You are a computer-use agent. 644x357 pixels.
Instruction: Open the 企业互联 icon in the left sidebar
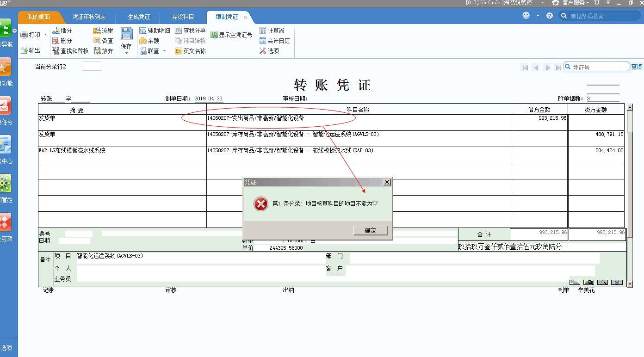(5, 223)
